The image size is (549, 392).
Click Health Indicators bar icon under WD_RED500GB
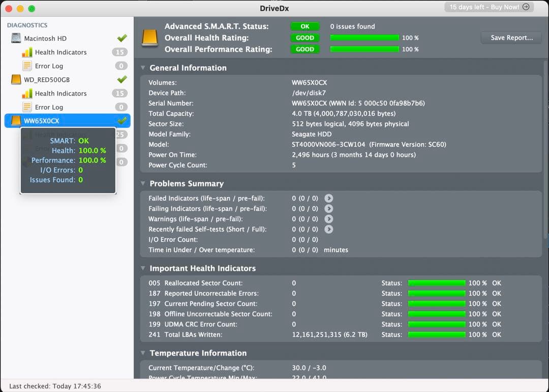pyautogui.click(x=27, y=93)
